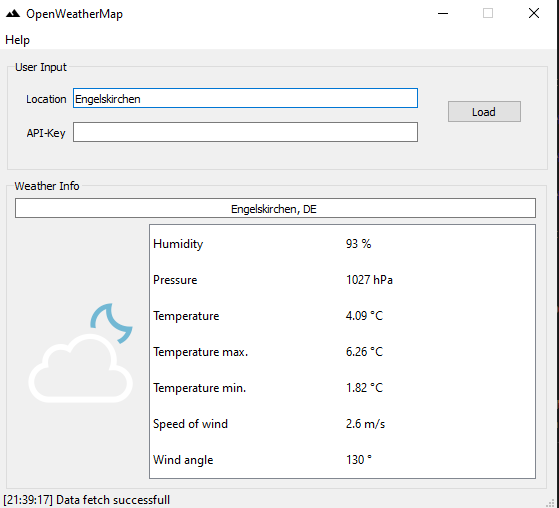This screenshot has width=559, height=508.
Task: Select the 4.09 °C temperature value
Action: tap(364, 316)
